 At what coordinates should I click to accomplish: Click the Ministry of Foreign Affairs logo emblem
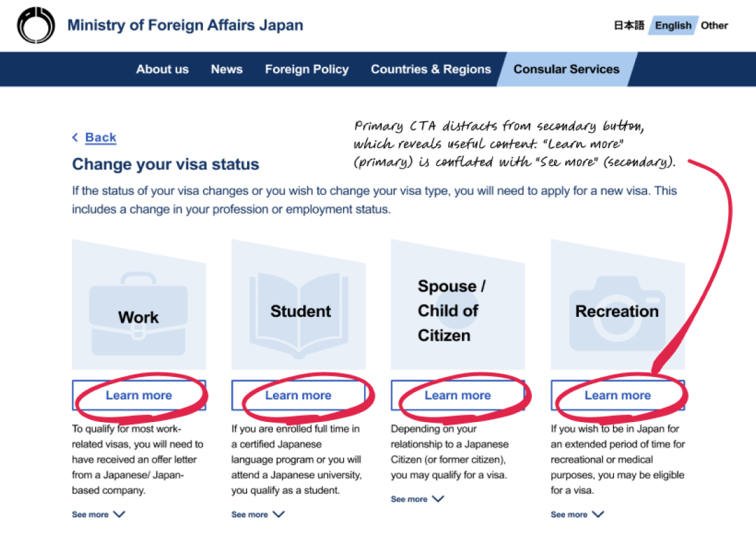point(36,25)
